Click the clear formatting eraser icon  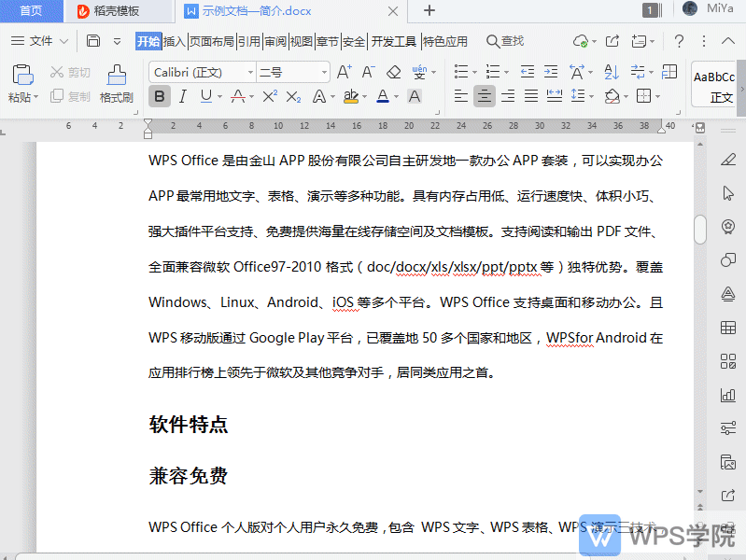(393, 72)
